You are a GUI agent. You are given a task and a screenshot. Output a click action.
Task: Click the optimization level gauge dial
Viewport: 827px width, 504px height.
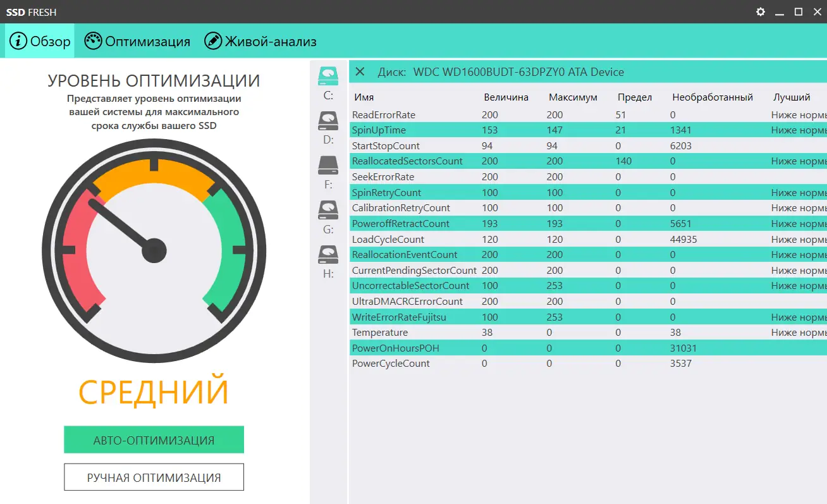click(x=154, y=251)
